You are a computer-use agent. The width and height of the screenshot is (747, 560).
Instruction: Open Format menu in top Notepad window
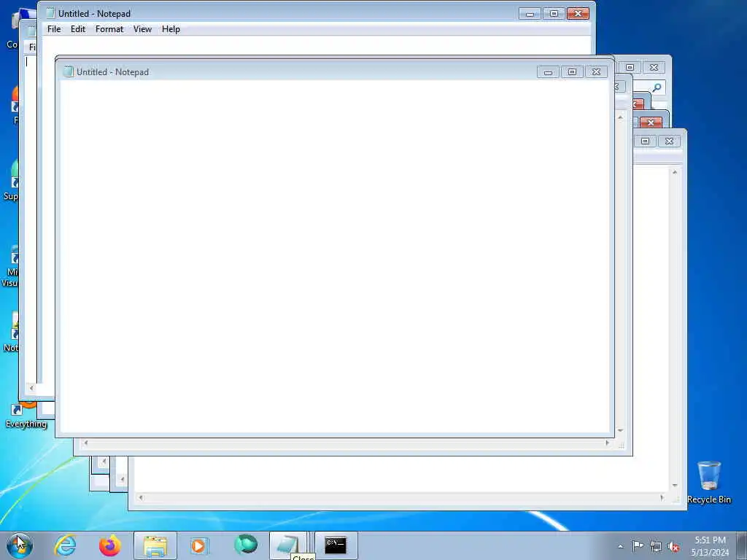click(x=109, y=29)
